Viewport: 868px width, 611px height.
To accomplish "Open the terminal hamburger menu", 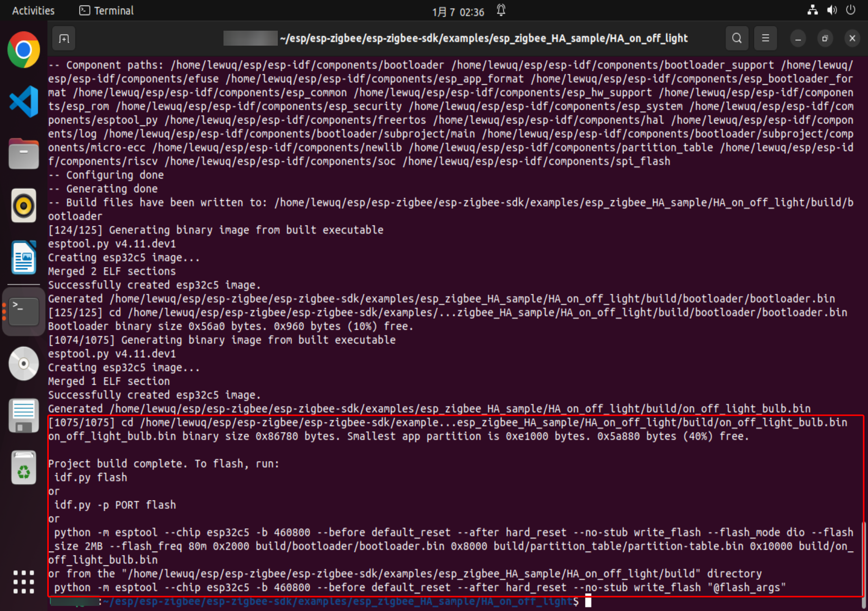I will (x=765, y=39).
